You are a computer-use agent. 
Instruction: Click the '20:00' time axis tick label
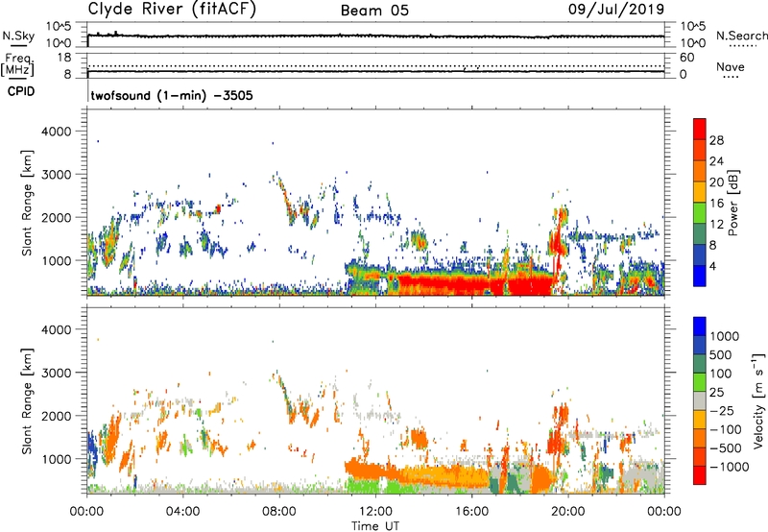point(567,512)
